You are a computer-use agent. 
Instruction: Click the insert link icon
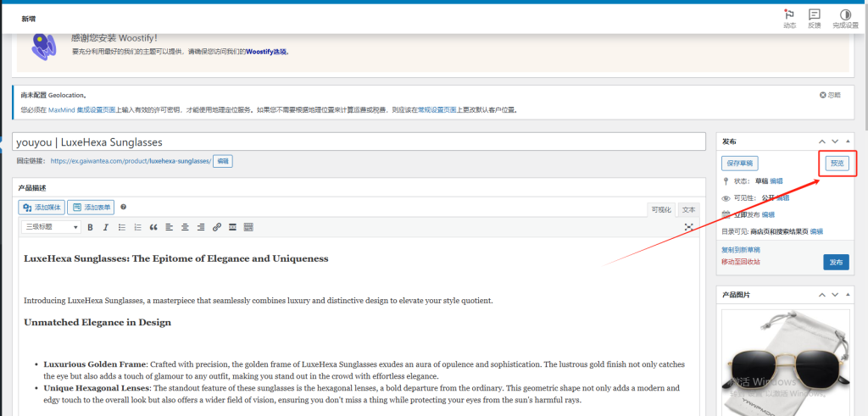pos(217,227)
